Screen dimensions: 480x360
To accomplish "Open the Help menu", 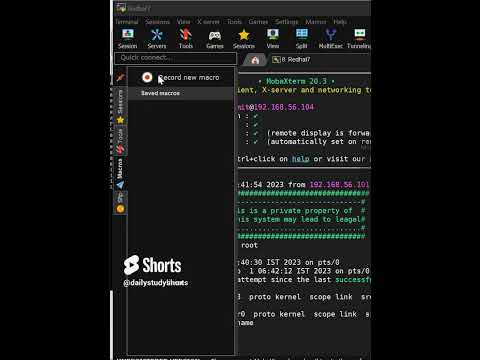I will [340, 22].
